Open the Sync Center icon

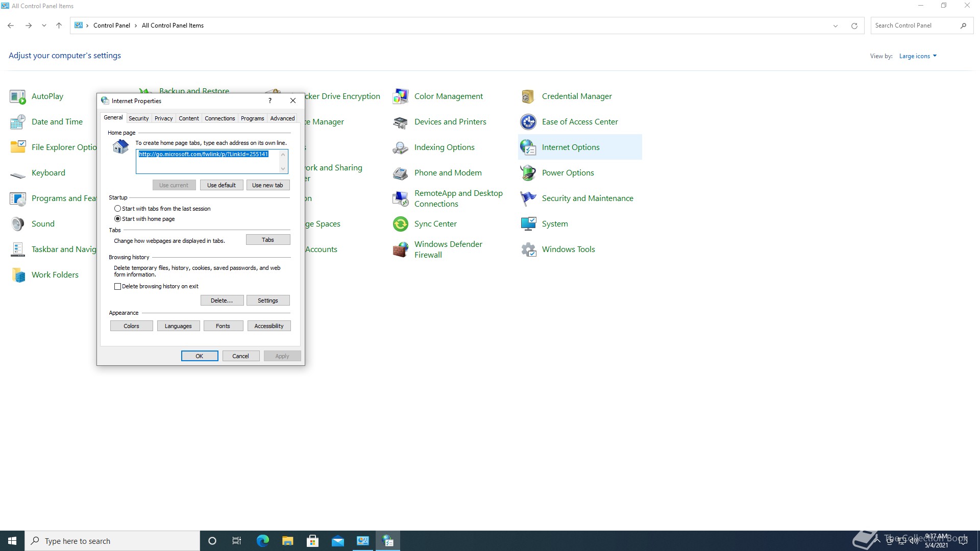pyautogui.click(x=400, y=224)
